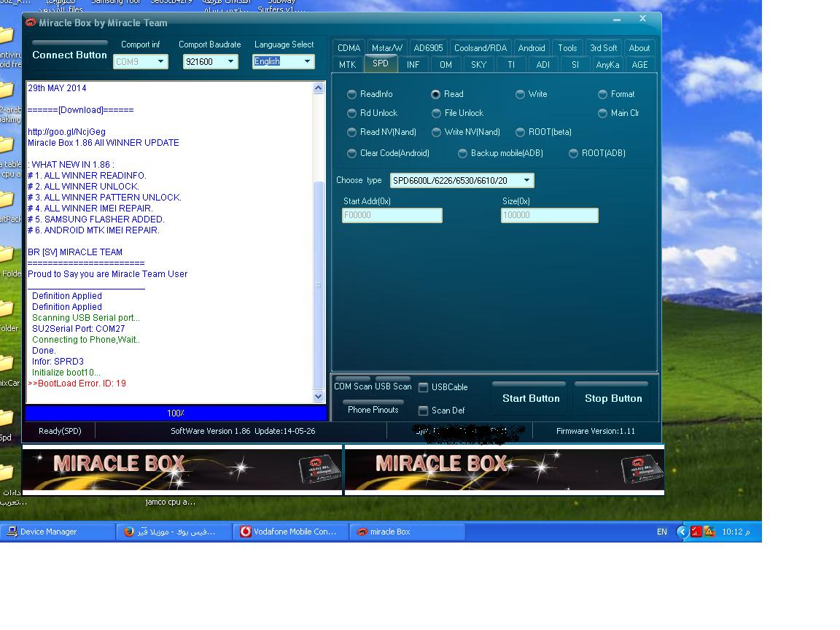This screenshot has height=630, width=840.
Task: Switch to the miracle Box taskbar item
Action: (407, 532)
